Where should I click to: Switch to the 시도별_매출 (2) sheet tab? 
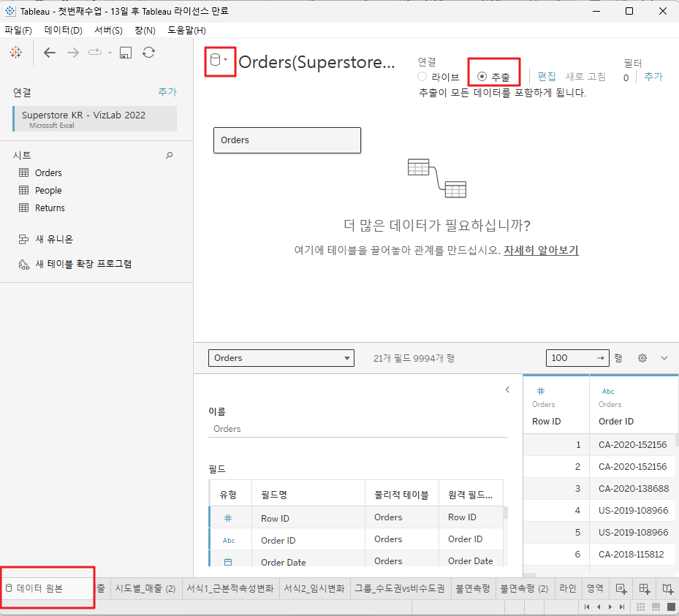145,588
